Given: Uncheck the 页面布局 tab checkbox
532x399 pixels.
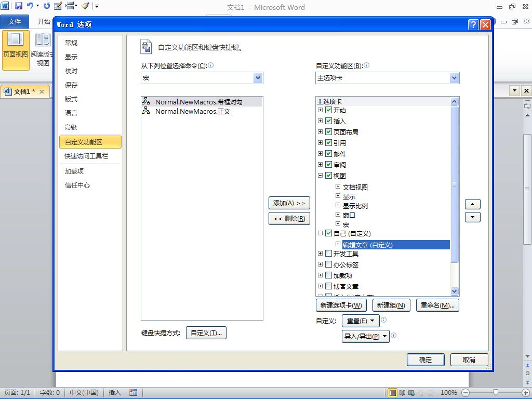Looking at the screenshot, I should pyautogui.click(x=328, y=131).
